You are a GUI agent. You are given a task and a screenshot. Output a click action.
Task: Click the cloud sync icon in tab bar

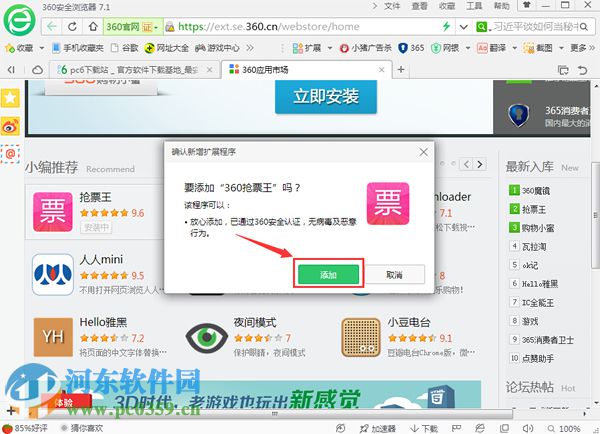click(37, 70)
